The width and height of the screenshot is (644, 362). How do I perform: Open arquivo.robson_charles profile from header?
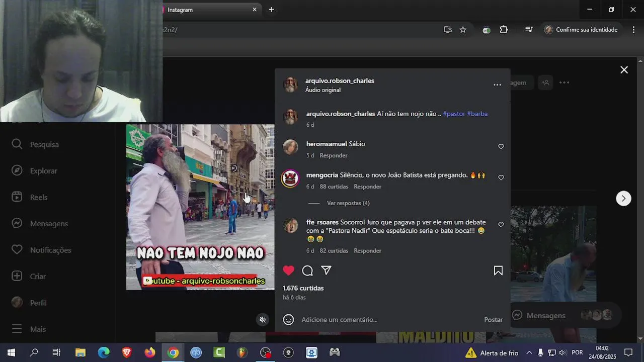point(340,80)
